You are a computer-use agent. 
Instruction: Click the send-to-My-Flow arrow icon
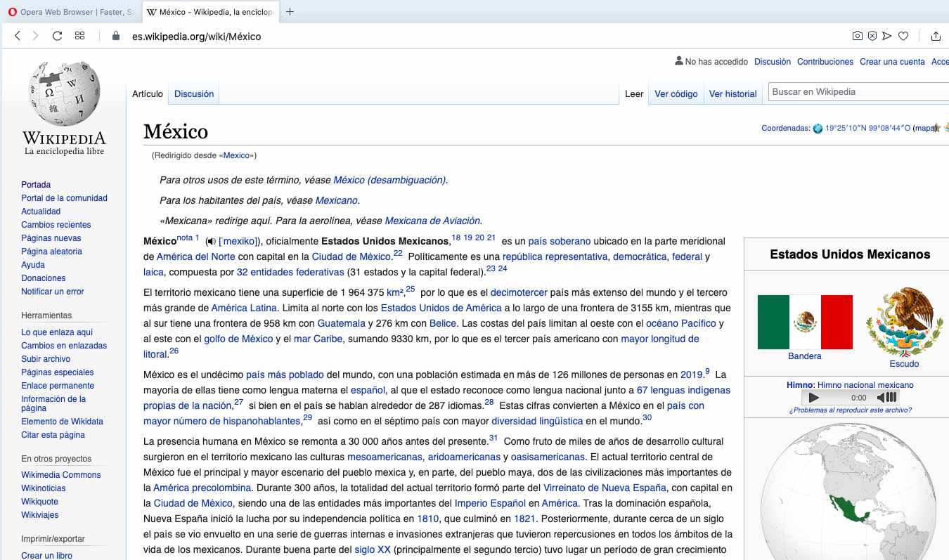coord(887,36)
